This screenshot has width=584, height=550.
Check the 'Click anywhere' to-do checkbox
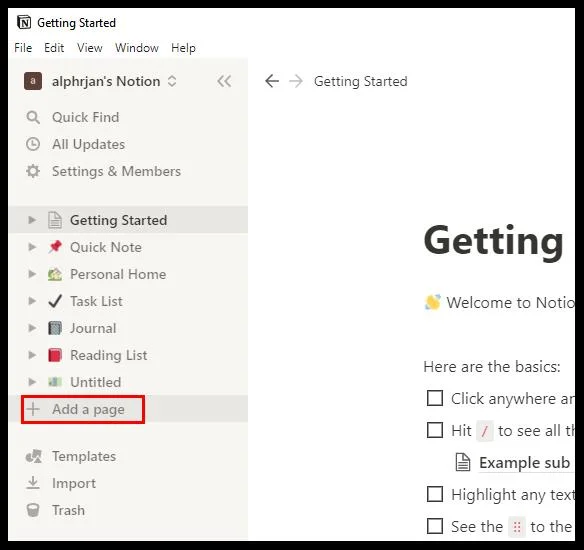pyautogui.click(x=435, y=398)
